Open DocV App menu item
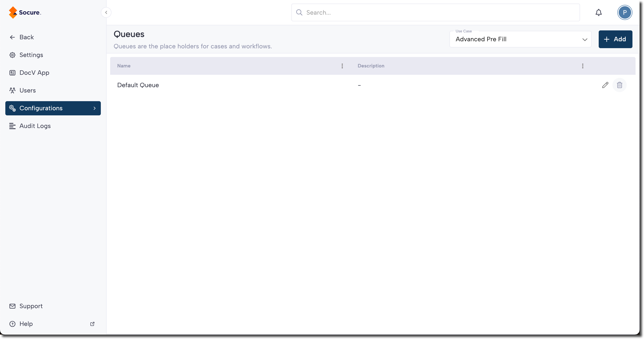Viewport: 644px width, 339px height. point(34,73)
